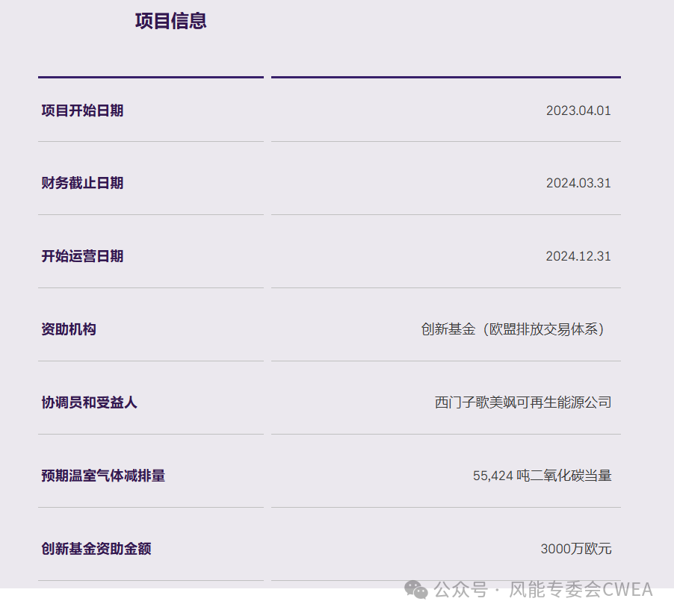Select the 预期温室气体减排量 label
674x616 pixels.
click(103, 476)
